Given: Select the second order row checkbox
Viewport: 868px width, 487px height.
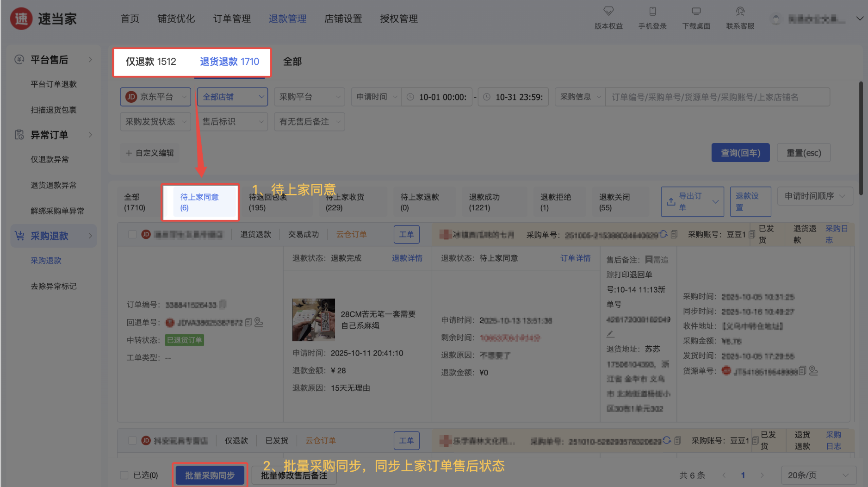Looking at the screenshot, I should [x=132, y=440].
